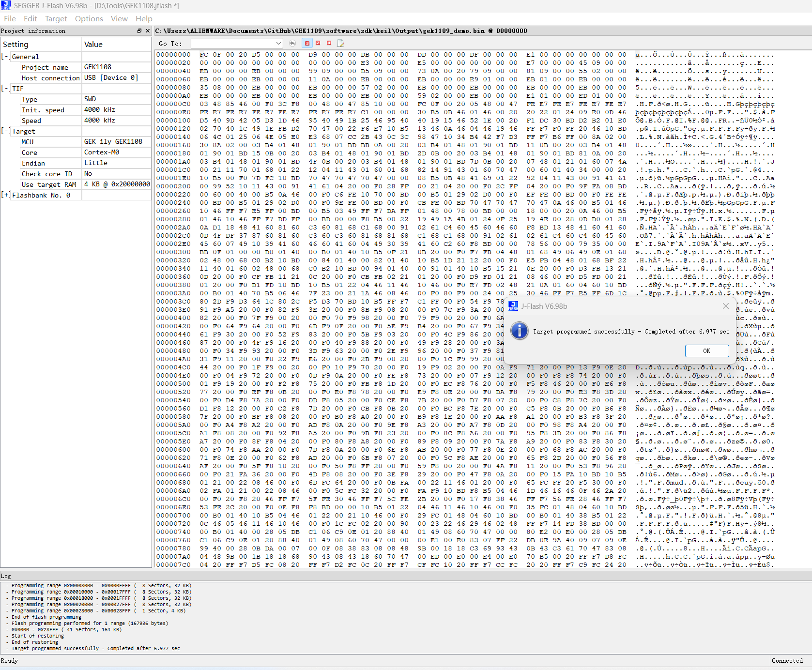Screen dimensions: 812x670
Task: Click the Connected status bar entry
Action: pos(787,661)
